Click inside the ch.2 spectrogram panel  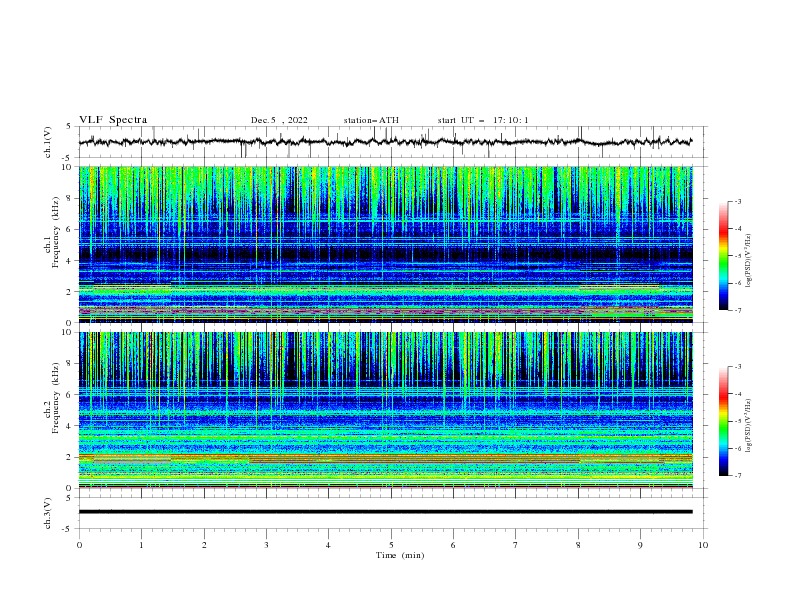(385, 410)
